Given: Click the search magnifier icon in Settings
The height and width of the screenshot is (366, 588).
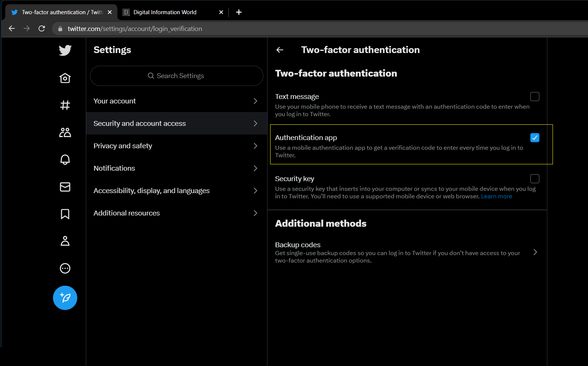Looking at the screenshot, I should click(x=151, y=76).
